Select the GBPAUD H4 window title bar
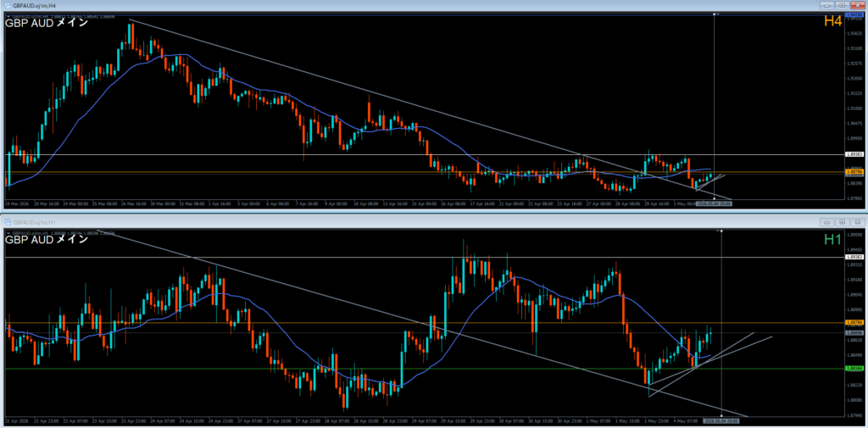868x428 pixels. pyautogui.click(x=409, y=5)
